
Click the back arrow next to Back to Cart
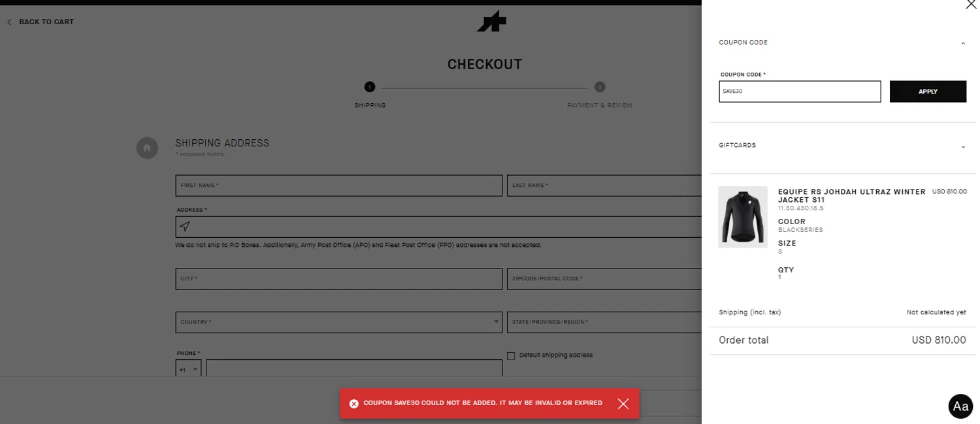pyautogui.click(x=9, y=22)
